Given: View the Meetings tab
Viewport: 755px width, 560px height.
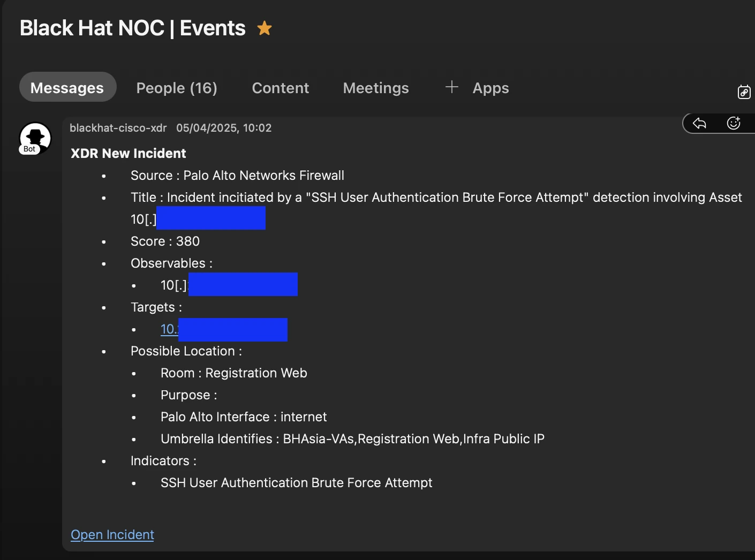Looking at the screenshot, I should pos(375,87).
